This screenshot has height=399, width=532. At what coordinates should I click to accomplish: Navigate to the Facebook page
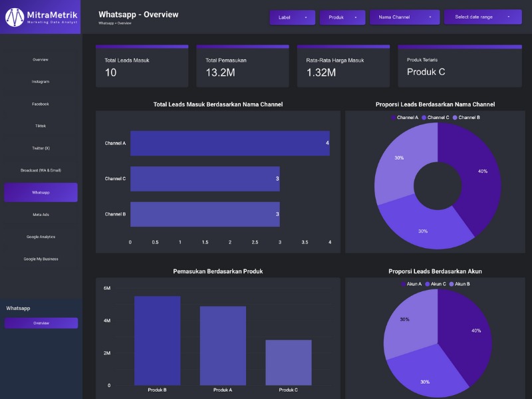[x=41, y=104]
